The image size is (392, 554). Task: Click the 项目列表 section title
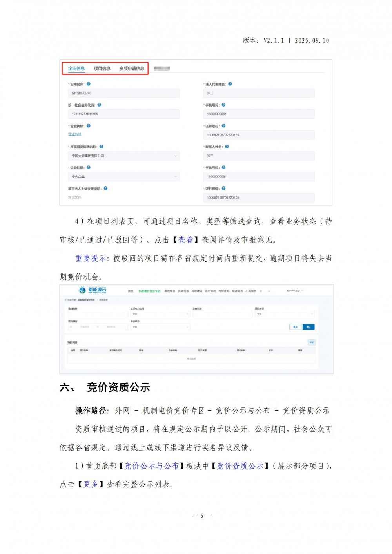click(x=73, y=342)
